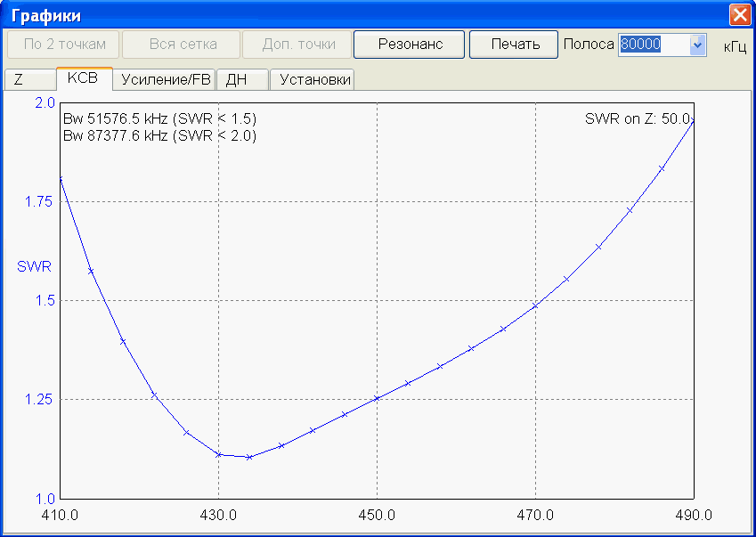Click the blue SWR axis label
Image resolution: width=756 pixels, height=537 pixels.
(35, 266)
